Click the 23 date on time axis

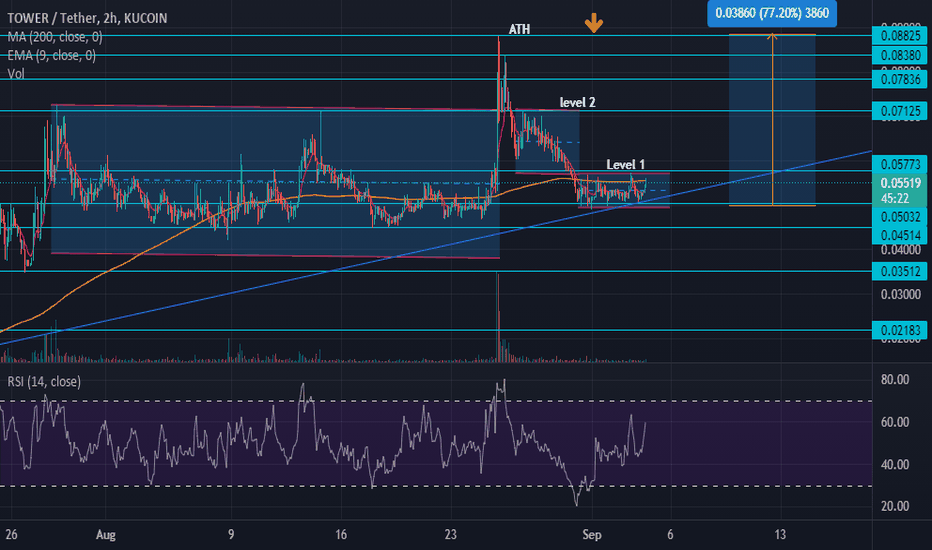[451, 535]
